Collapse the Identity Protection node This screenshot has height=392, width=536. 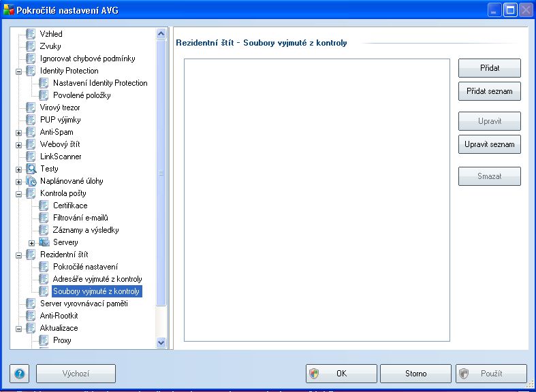pyautogui.click(x=19, y=71)
